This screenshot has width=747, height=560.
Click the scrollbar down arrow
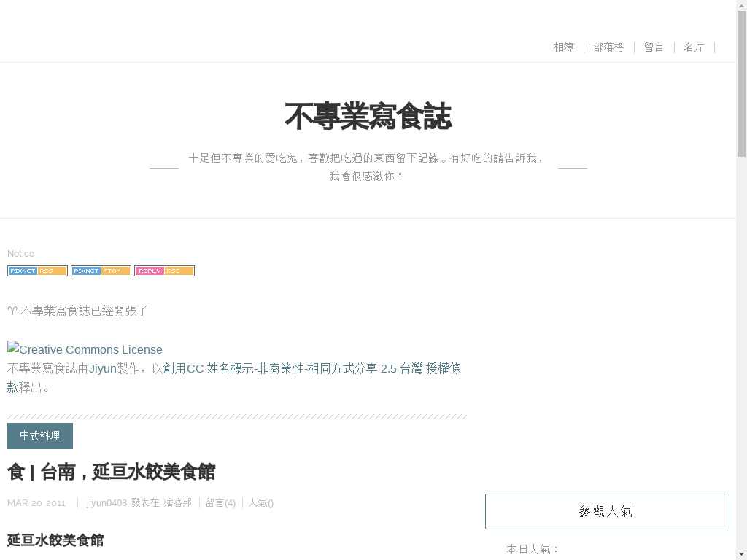pyautogui.click(x=741, y=553)
